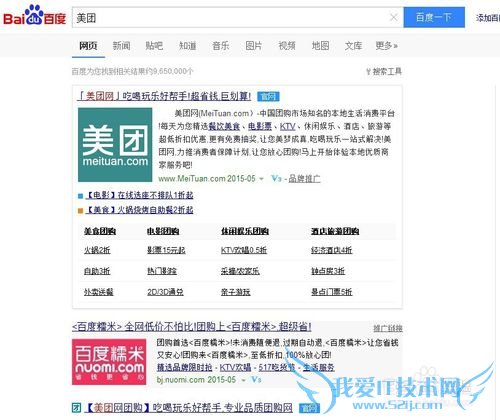
Task: Switch to the 文库 tab
Action: [353, 46]
